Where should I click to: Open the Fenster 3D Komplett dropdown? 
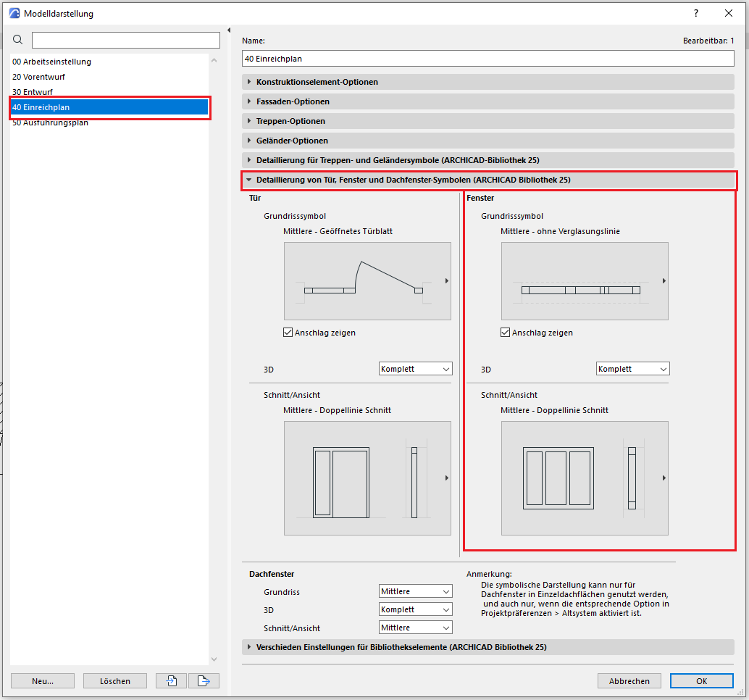click(x=632, y=369)
